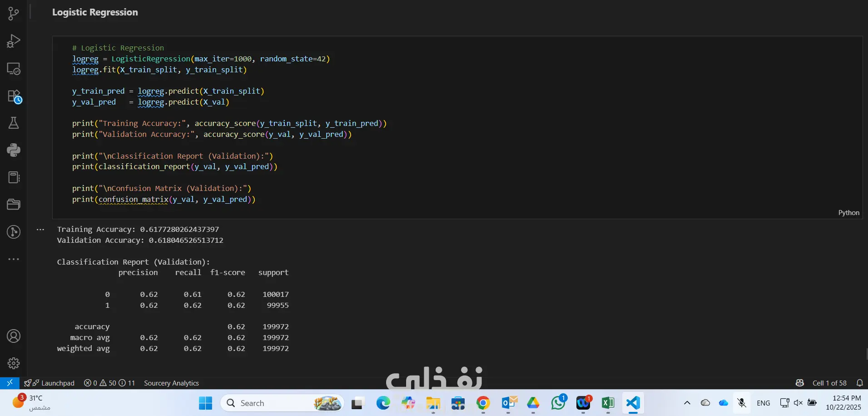Open the Testing flask view
868x416 pixels.
(x=14, y=123)
